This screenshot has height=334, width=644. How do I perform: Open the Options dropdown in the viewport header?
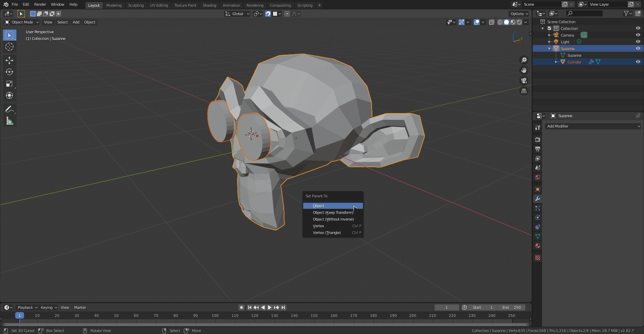[519, 14]
